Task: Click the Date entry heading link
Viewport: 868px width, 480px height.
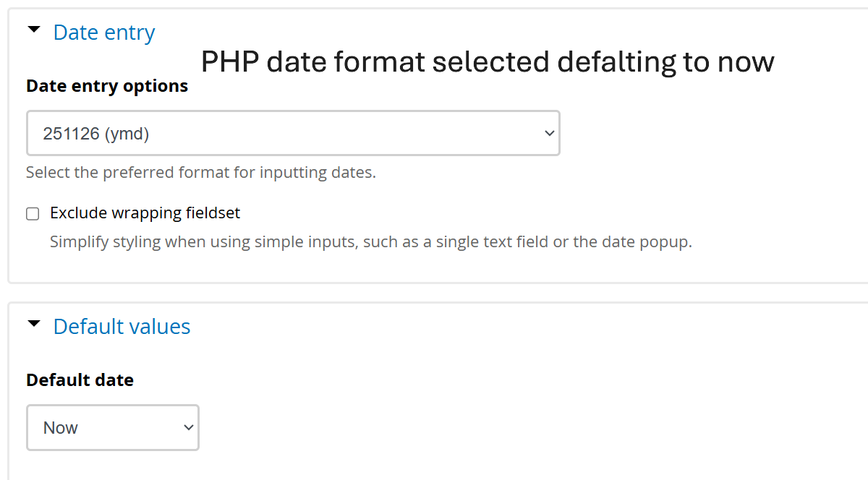Action: [x=104, y=33]
